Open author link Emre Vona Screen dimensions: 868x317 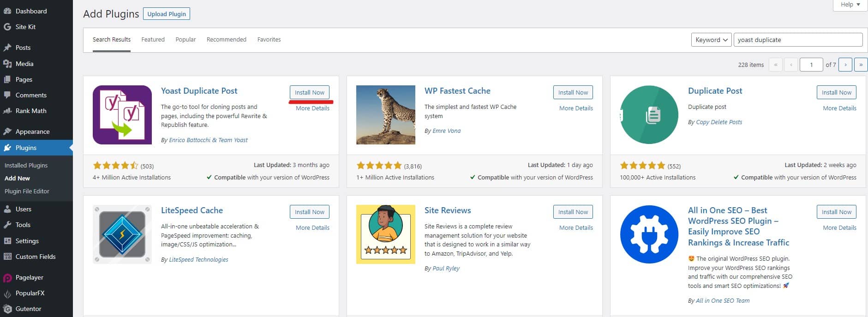click(x=446, y=131)
